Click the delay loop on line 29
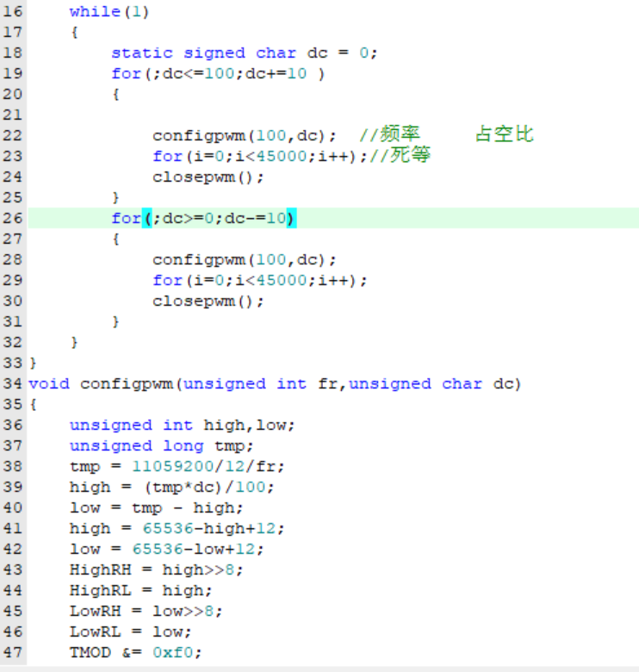639x672 pixels. pyautogui.click(x=260, y=280)
